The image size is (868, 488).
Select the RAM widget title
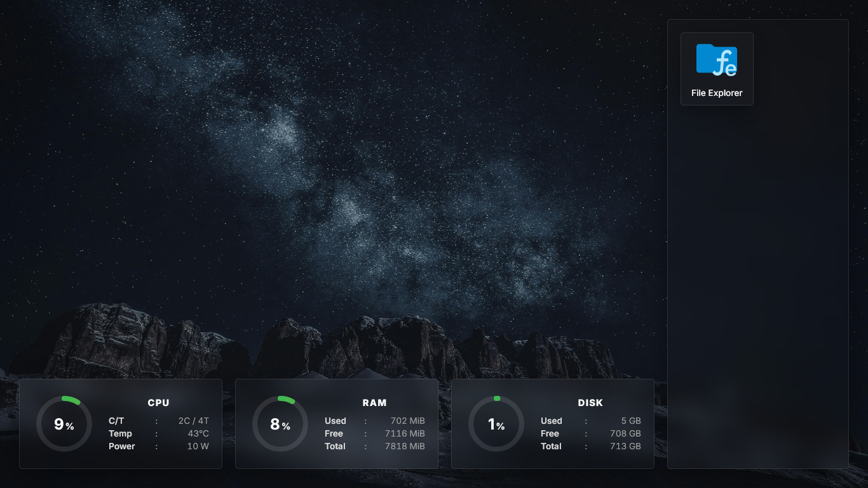(x=375, y=403)
